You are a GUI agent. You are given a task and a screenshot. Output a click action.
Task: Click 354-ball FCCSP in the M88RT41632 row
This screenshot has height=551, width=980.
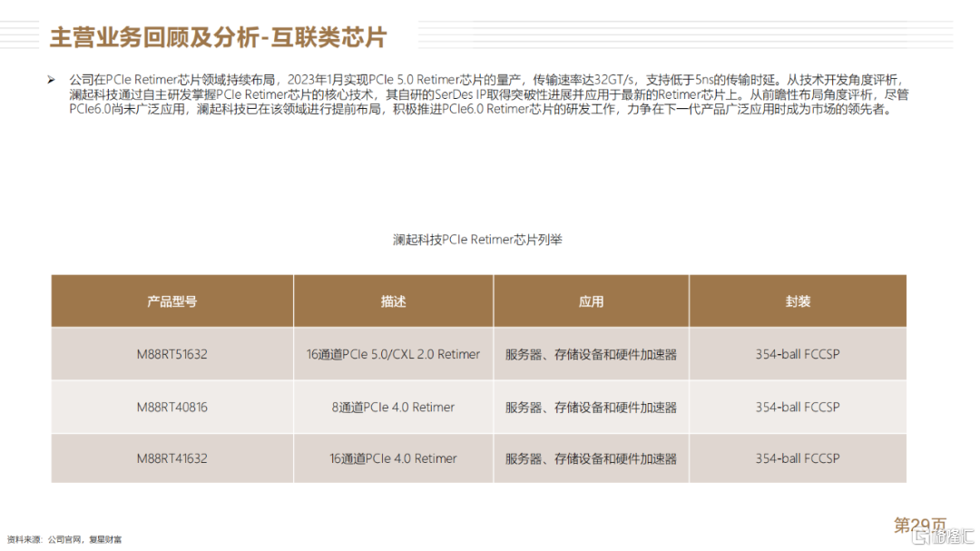coord(798,458)
